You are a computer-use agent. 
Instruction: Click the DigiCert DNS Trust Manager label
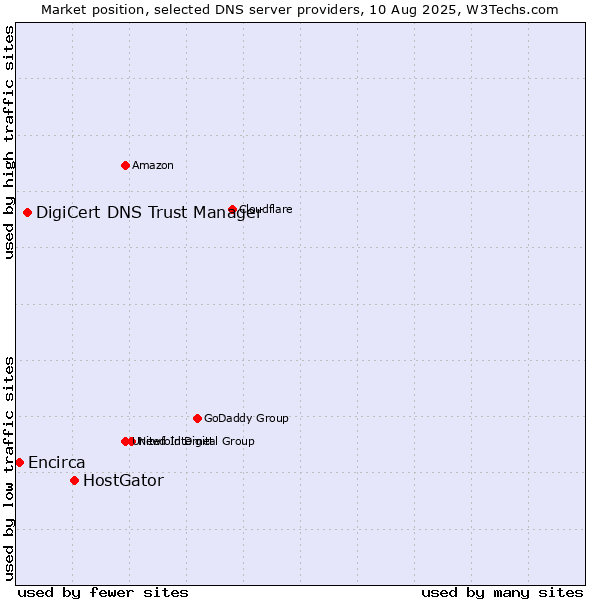pos(148,213)
